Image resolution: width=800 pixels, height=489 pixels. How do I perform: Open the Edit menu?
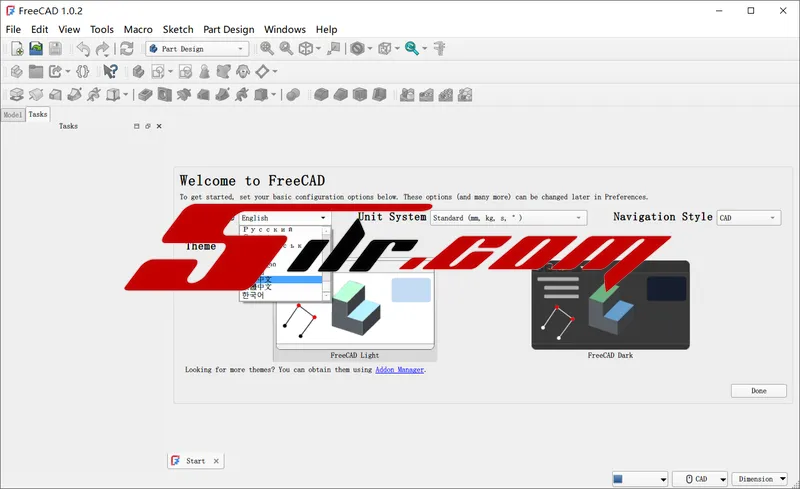[39, 30]
